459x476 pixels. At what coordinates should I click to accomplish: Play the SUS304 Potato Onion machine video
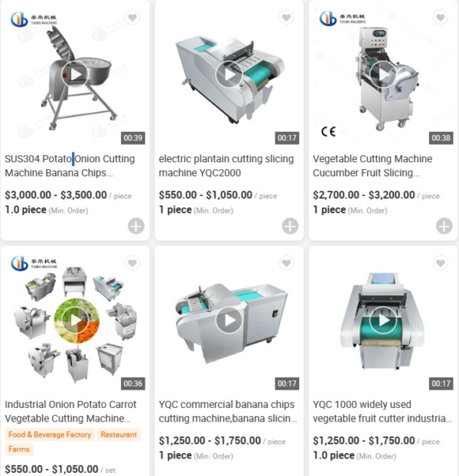[75, 74]
